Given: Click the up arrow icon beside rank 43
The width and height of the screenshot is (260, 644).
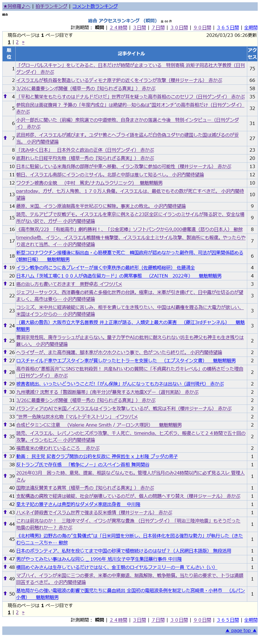Looking at the screenshot, I should coord(5,512).
